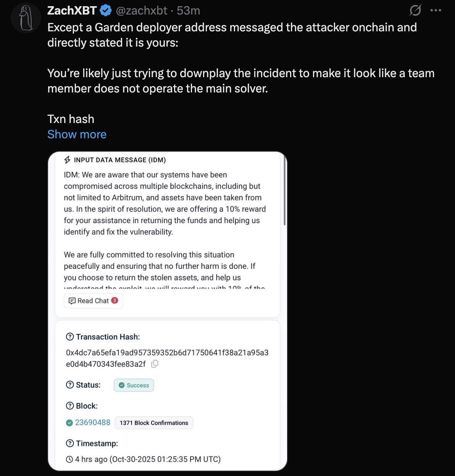Click the green checkmark beside block 23690488

tap(69, 423)
